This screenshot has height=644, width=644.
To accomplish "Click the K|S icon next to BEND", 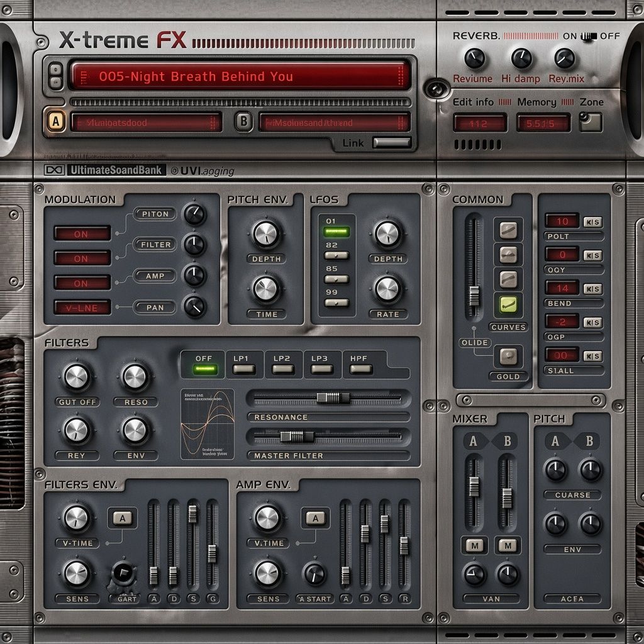I will click(x=593, y=289).
